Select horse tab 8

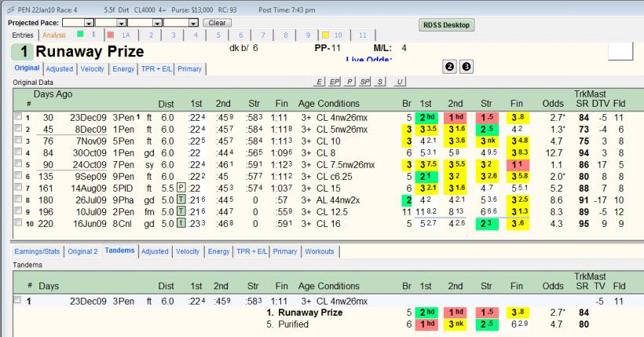(285, 35)
